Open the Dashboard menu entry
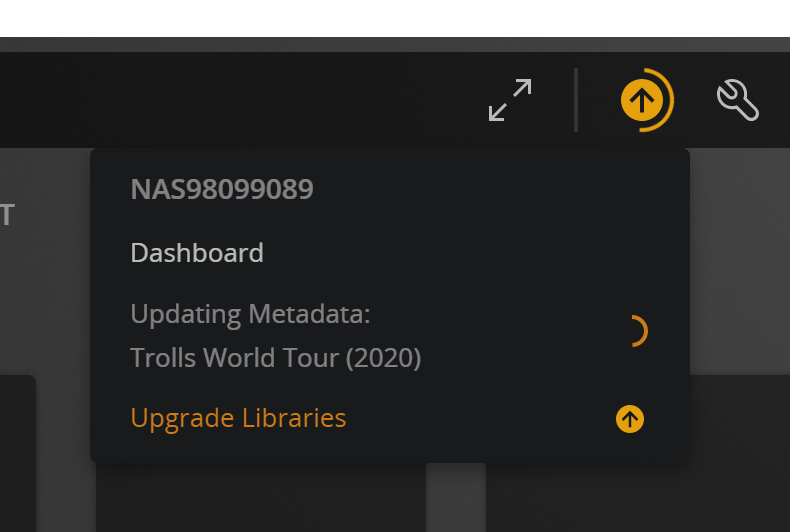This screenshot has height=532, width=790. (197, 253)
